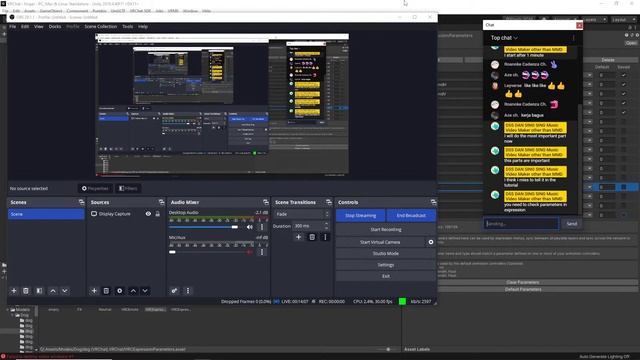Image resolution: width=640 pixels, height=360 pixels.
Task: Move the scene down with the Scenes down arrow
Action: (x=65, y=291)
